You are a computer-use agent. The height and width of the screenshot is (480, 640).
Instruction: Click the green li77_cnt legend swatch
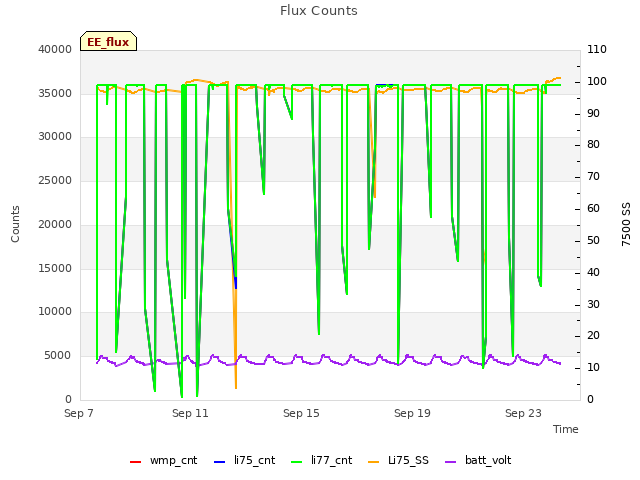click(296, 462)
